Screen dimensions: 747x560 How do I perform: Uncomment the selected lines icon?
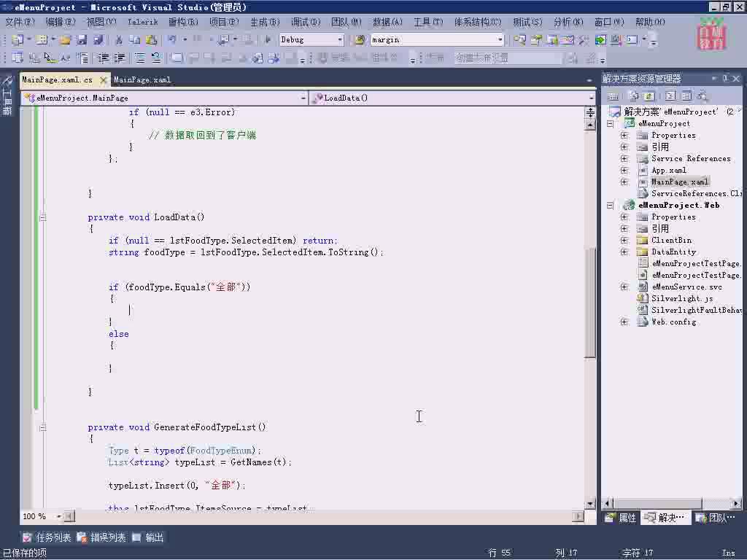(156, 58)
